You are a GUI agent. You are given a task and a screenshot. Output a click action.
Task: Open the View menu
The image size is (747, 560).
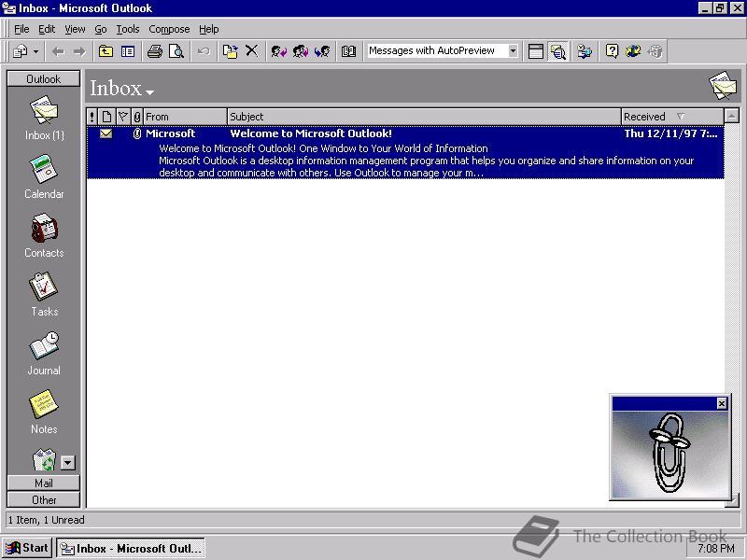pos(75,29)
